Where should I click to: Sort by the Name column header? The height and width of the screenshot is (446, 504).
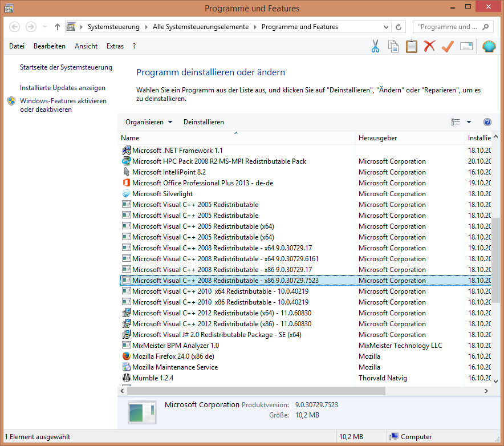236,137
